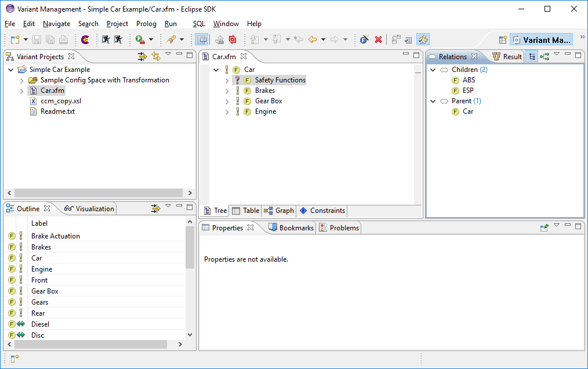Screen dimensions: 588x369
Task: Open the Navigate menu
Action: [56, 24]
